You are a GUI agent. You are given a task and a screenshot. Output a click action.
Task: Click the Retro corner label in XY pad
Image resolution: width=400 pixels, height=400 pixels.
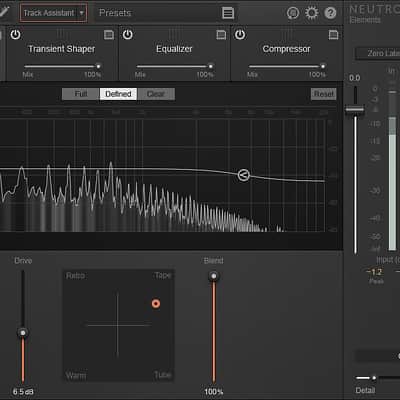click(75, 276)
